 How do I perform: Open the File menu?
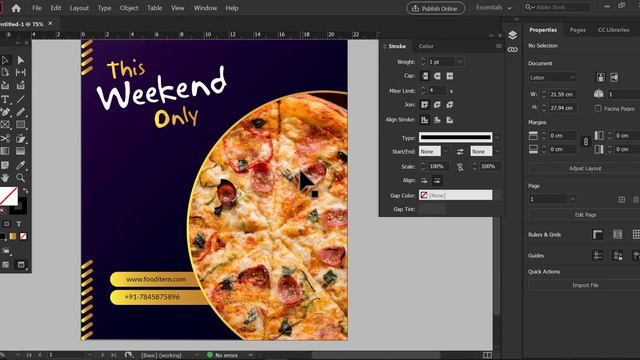point(37,8)
